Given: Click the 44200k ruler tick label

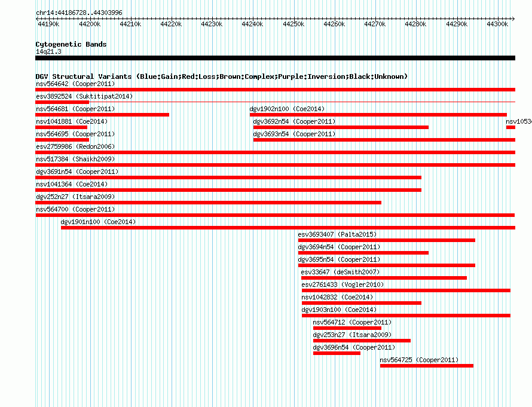Looking at the screenshot, I should [x=90, y=24].
